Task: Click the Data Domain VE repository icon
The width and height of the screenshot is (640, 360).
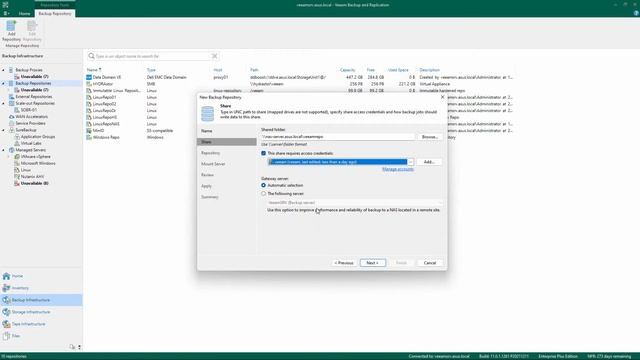Action: [x=89, y=77]
